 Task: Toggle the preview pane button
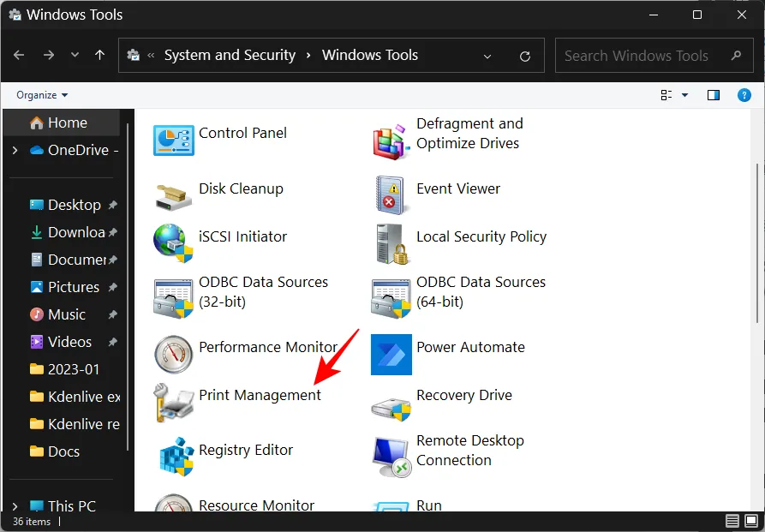pyautogui.click(x=714, y=95)
